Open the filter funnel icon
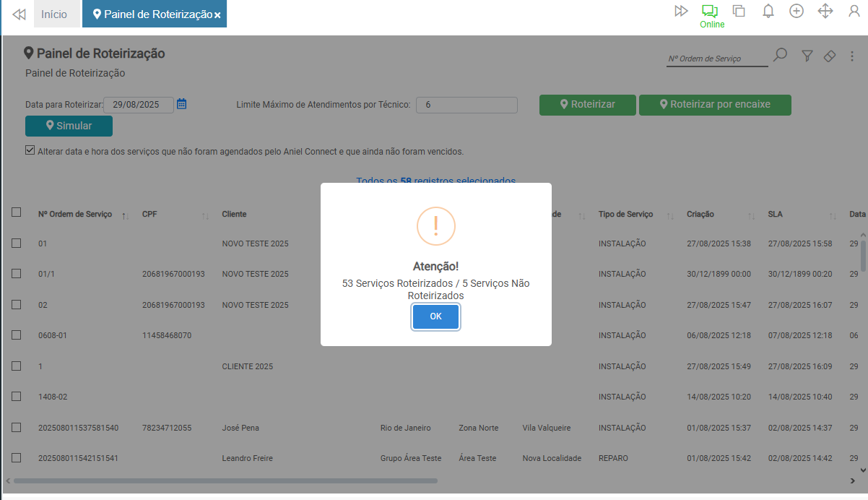Viewport: 868px width, 500px height. click(807, 56)
